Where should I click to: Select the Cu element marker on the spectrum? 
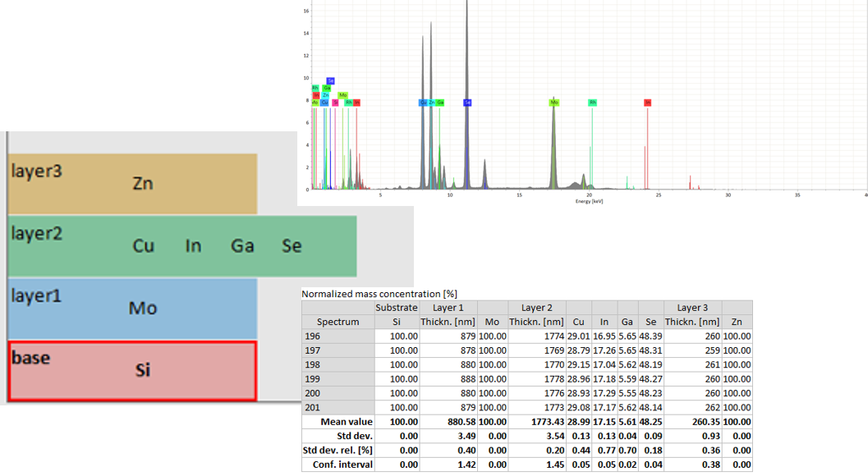[x=424, y=102]
